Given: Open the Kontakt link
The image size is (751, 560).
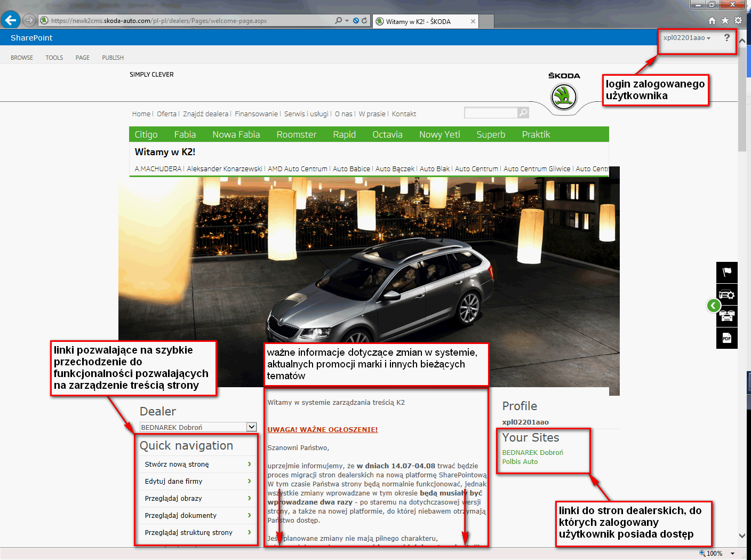Looking at the screenshot, I should coord(404,114).
